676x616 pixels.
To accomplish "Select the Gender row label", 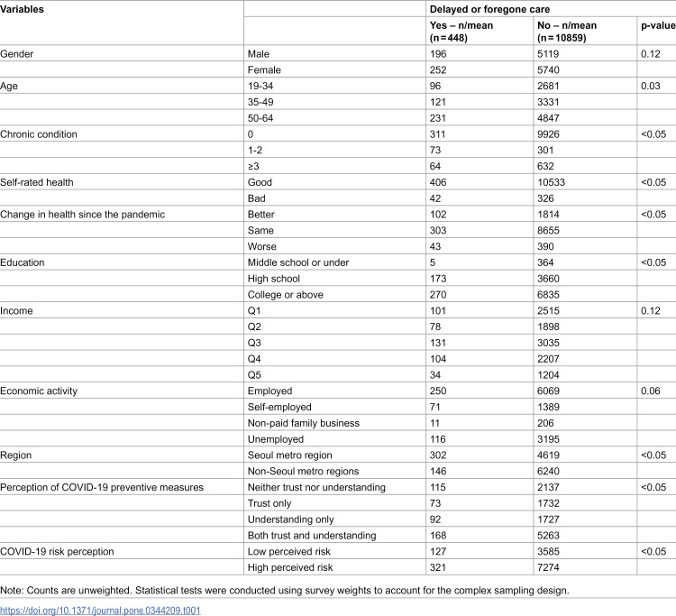I will (16, 54).
